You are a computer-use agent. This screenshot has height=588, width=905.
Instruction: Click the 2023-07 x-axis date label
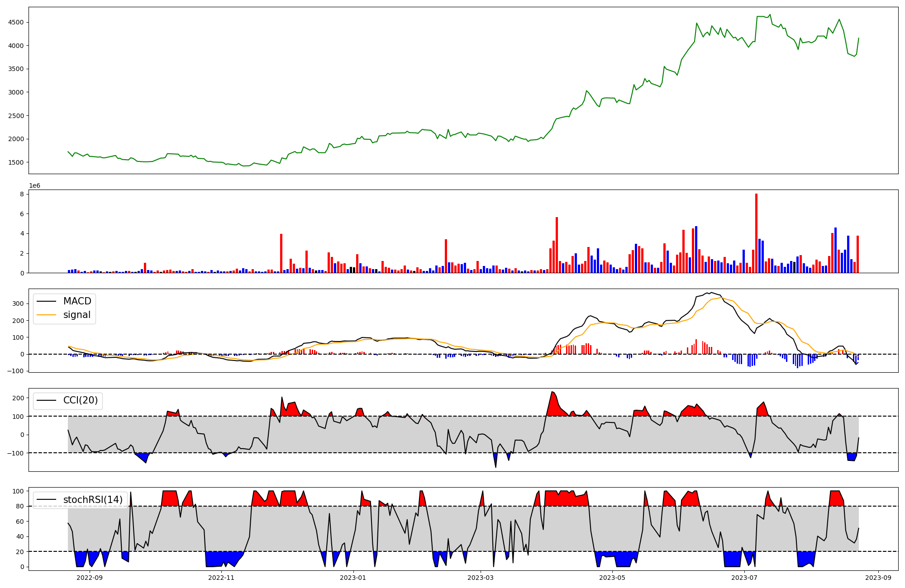[x=744, y=577]
